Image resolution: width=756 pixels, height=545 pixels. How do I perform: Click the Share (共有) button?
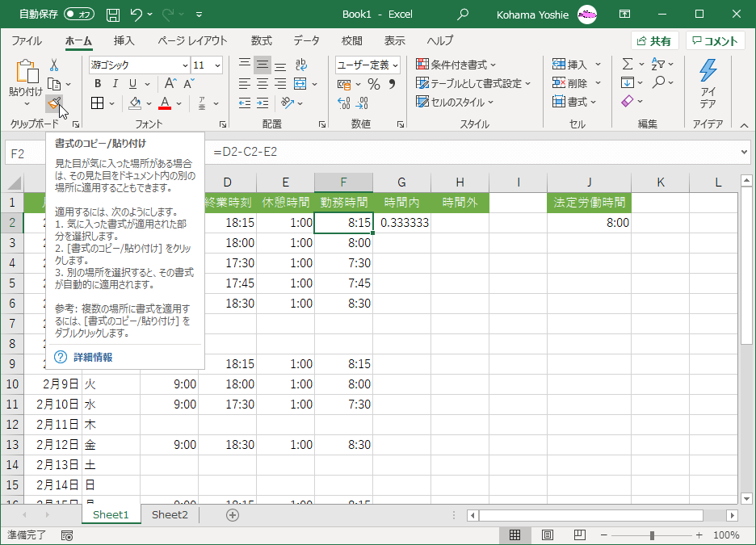(654, 41)
